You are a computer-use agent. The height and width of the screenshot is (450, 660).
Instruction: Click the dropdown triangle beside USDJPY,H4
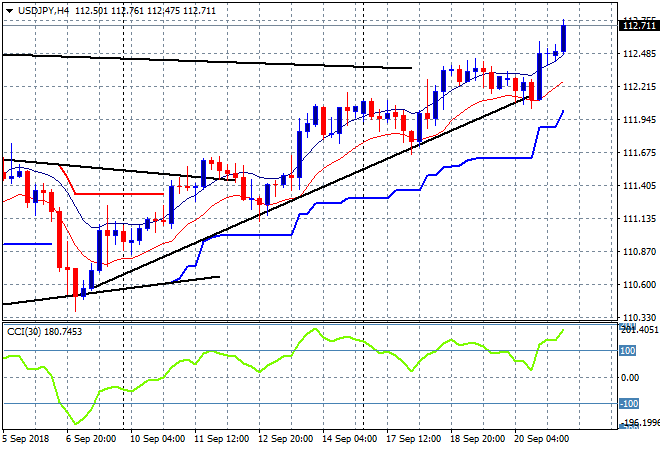pos(9,11)
